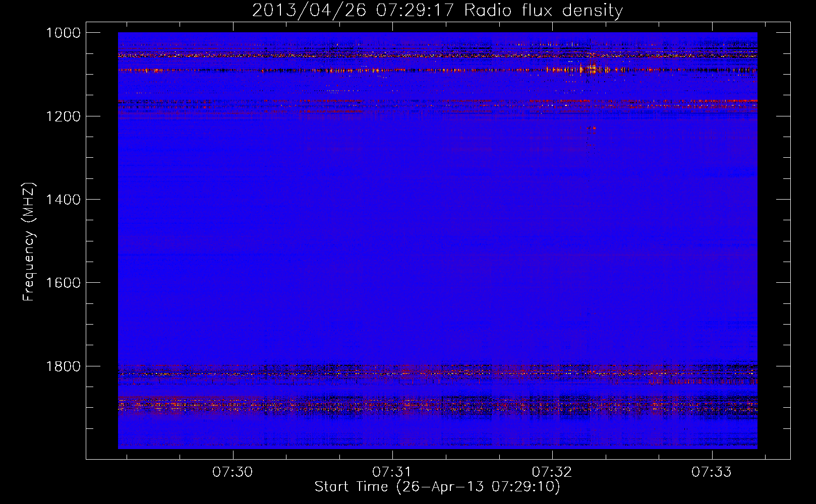Screen dimensions: 816x504
Task: Click the plot title '2013/04/26 07:29:17 Radio flux density'
Action: point(437,10)
